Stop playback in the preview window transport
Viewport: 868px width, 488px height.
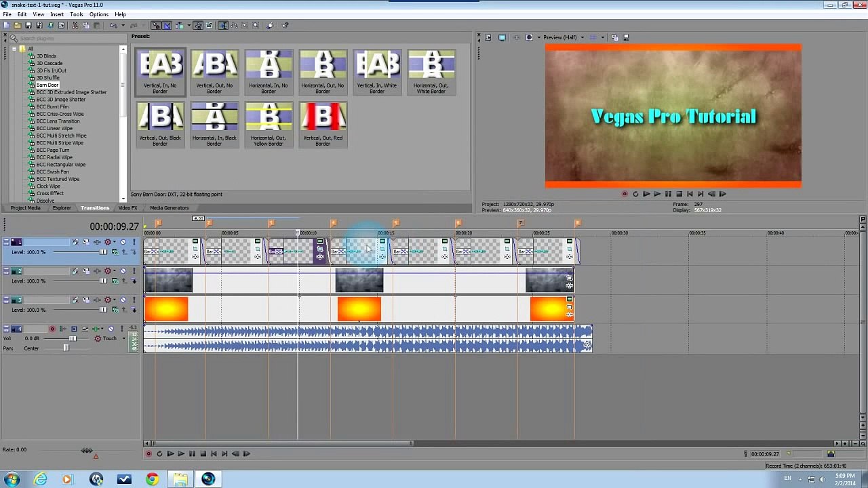coord(679,194)
